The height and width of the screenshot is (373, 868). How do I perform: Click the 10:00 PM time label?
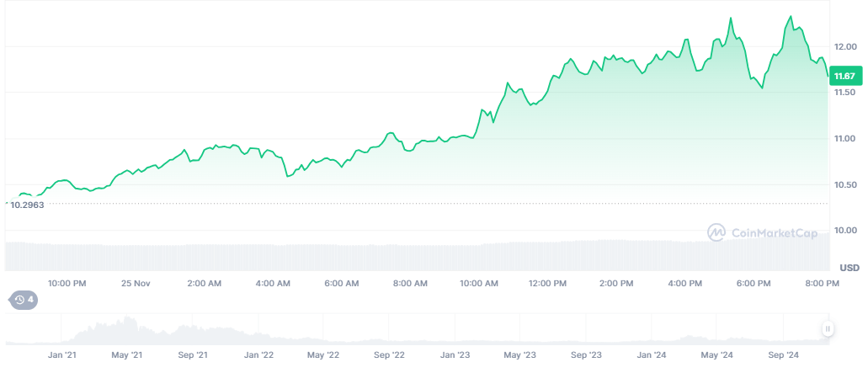click(x=67, y=284)
